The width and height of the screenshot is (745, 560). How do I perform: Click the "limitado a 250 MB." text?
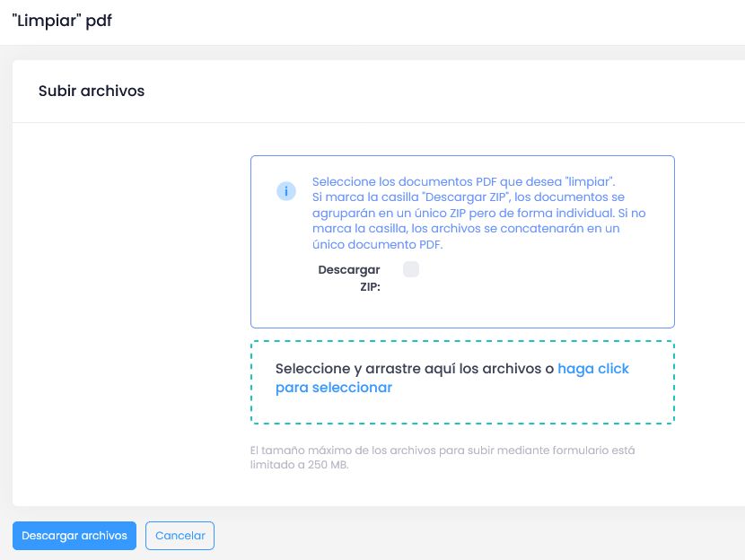299,466
